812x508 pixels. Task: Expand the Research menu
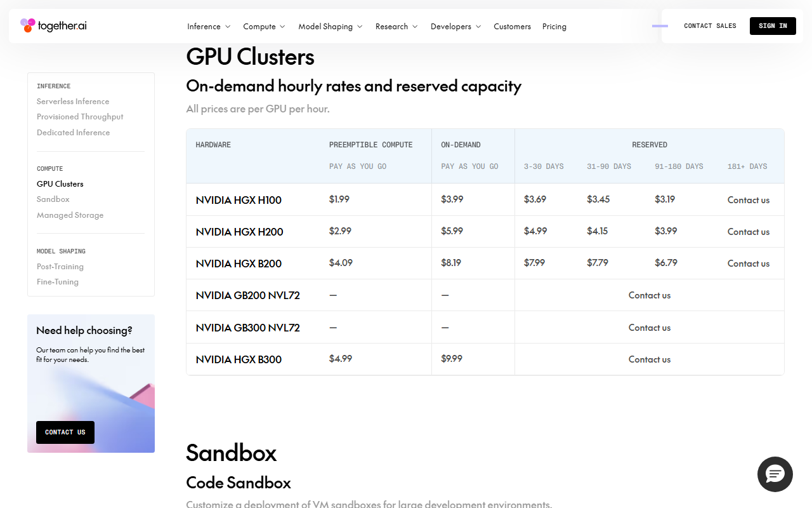(x=396, y=27)
